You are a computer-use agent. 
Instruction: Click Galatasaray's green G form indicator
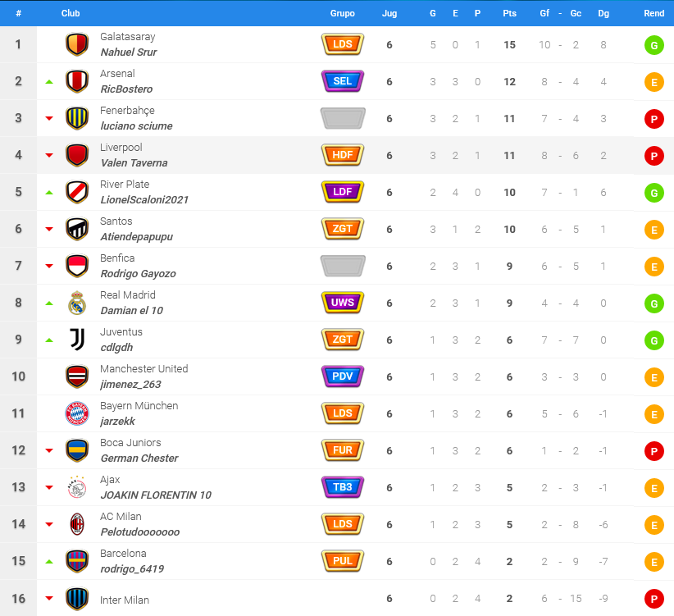point(654,45)
